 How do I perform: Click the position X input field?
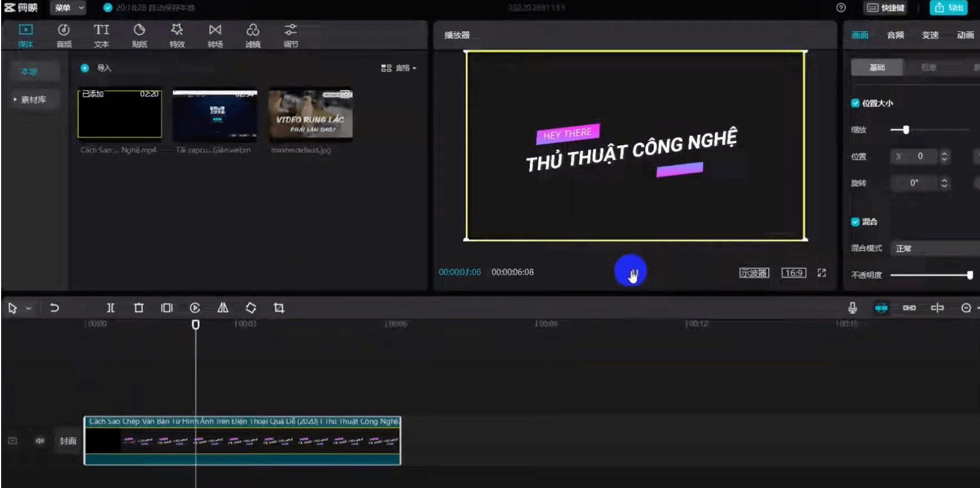tap(914, 156)
